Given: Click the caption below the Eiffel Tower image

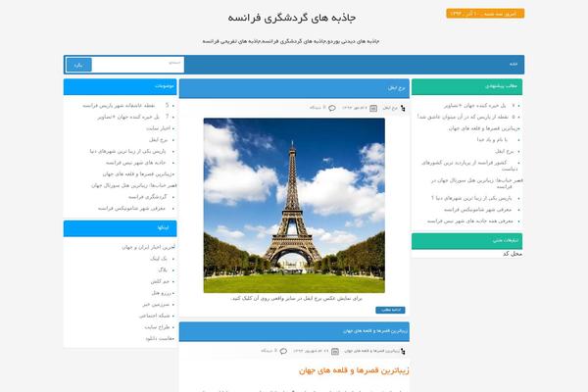Looking at the screenshot, I should (297, 299).
